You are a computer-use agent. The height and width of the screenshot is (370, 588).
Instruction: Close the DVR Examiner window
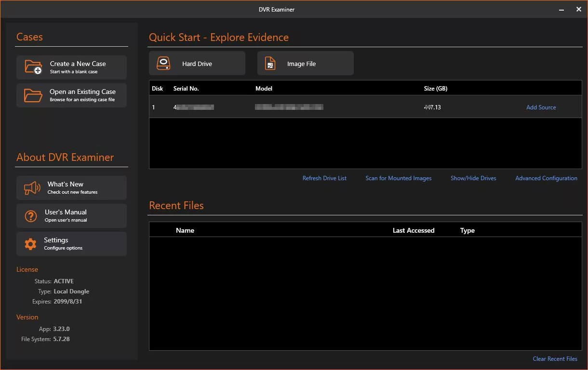click(x=579, y=9)
